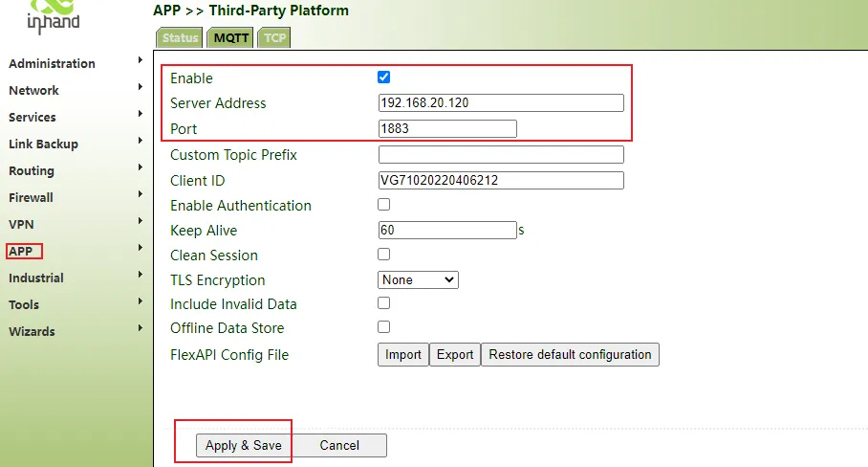868x467 pixels.
Task: Open Network in the sidebar
Action: (x=33, y=90)
